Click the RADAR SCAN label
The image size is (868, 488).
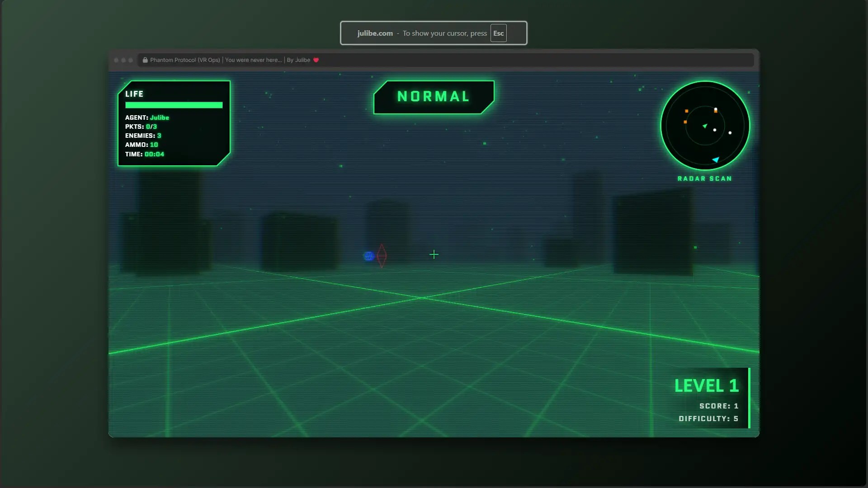coord(704,179)
